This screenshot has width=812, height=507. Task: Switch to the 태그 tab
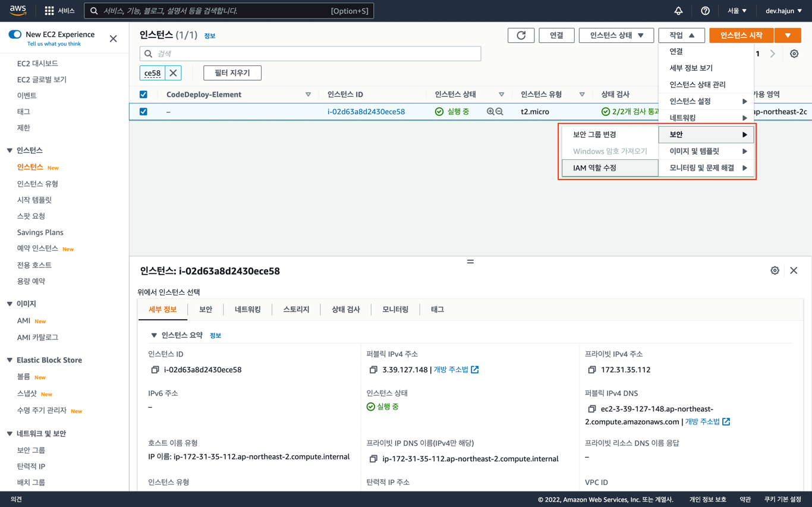pos(438,310)
